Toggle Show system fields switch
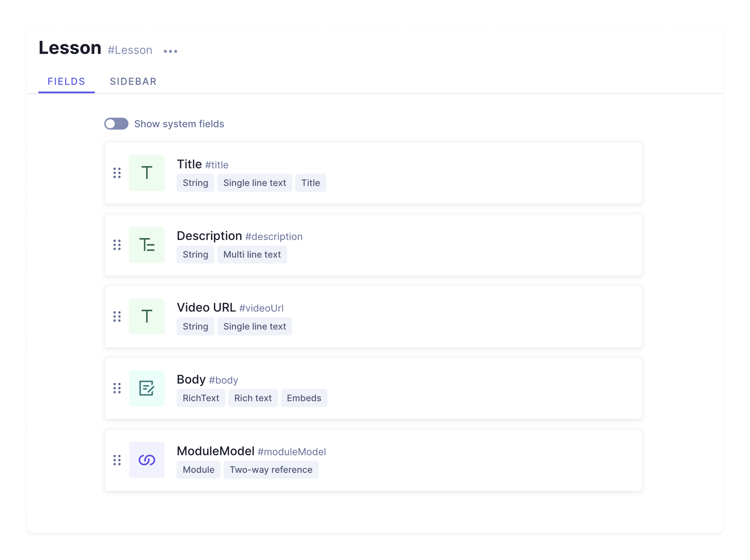 116,124
